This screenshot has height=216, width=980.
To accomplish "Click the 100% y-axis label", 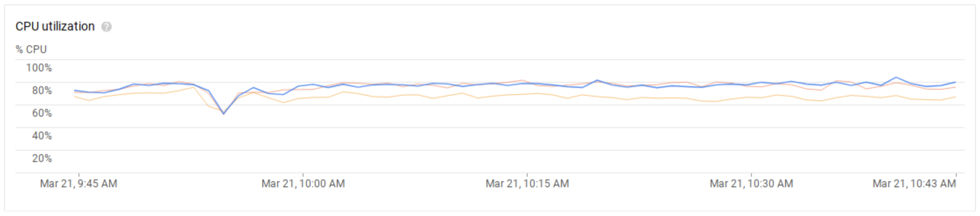I will [39, 68].
